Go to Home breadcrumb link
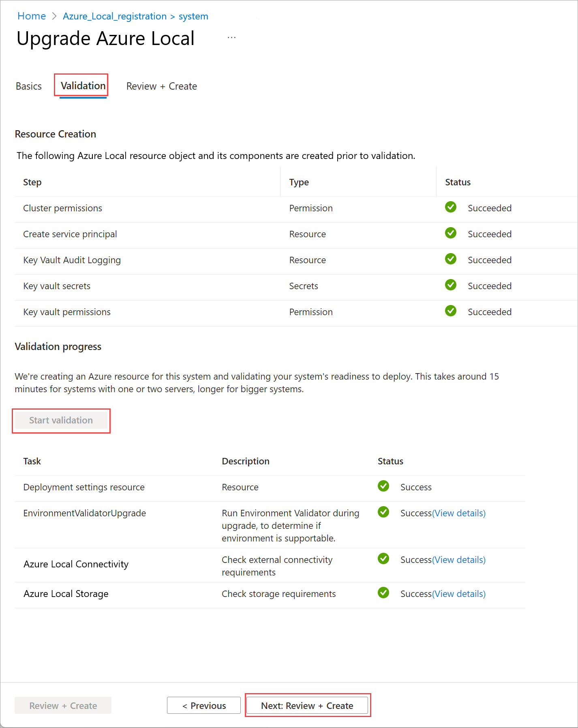Viewport: 578px width, 728px height. point(32,16)
